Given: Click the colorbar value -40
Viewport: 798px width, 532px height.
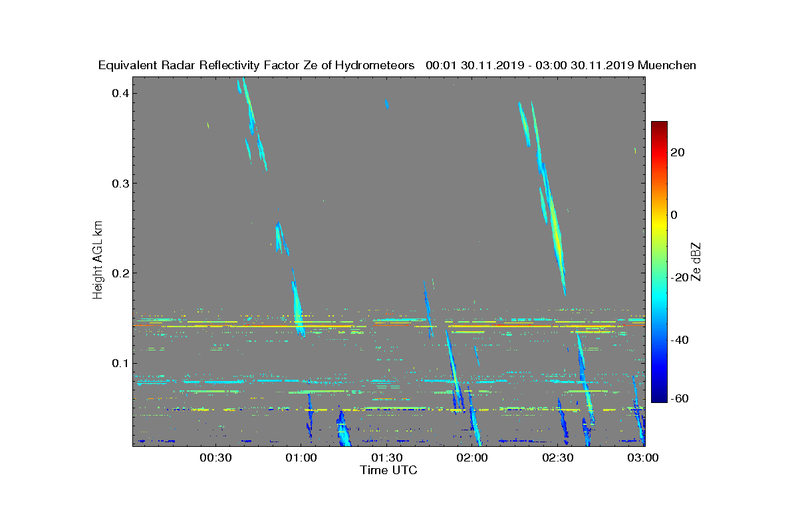Looking at the screenshot, I should click(680, 340).
